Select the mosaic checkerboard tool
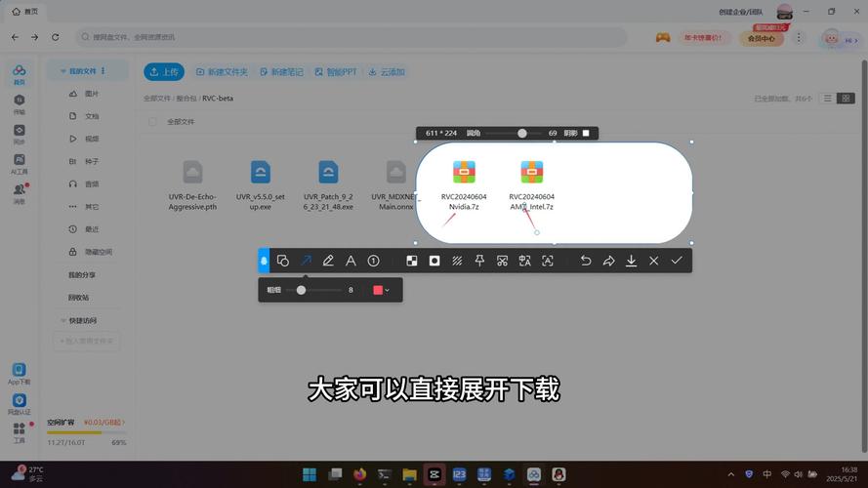 click(x=412, y=261)
